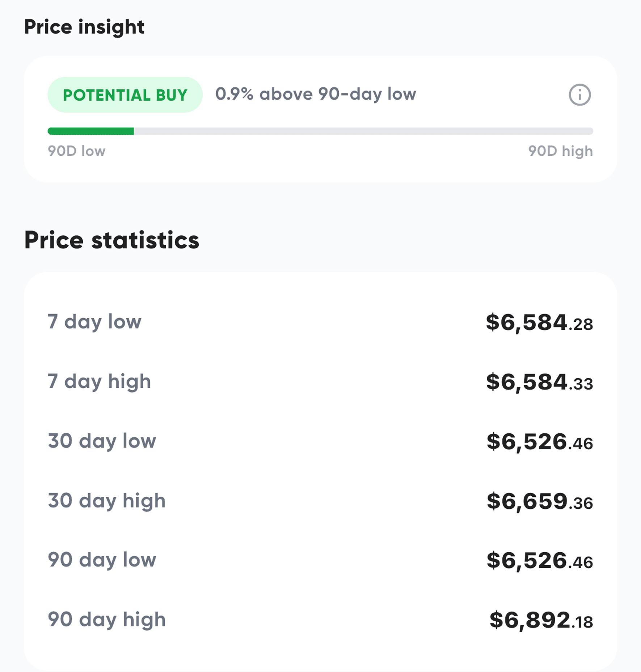Click the '90 day high' row label
The image size is (641, 672).
tap(107, 619)
